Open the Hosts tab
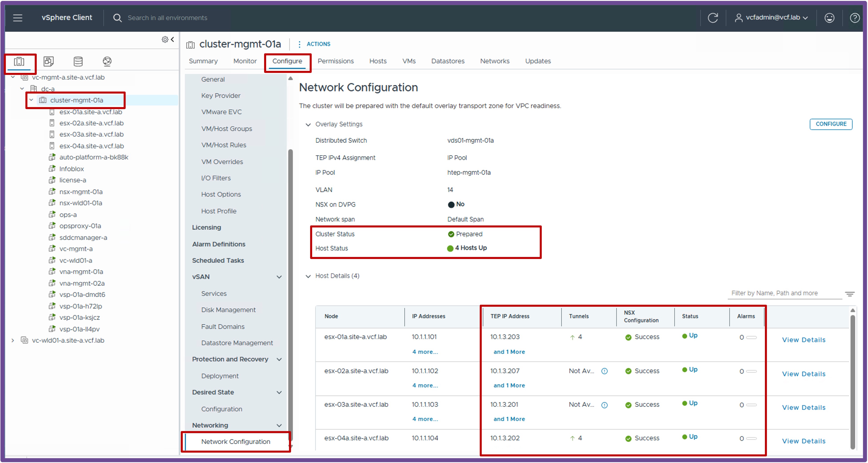 (x=378, y=61)
